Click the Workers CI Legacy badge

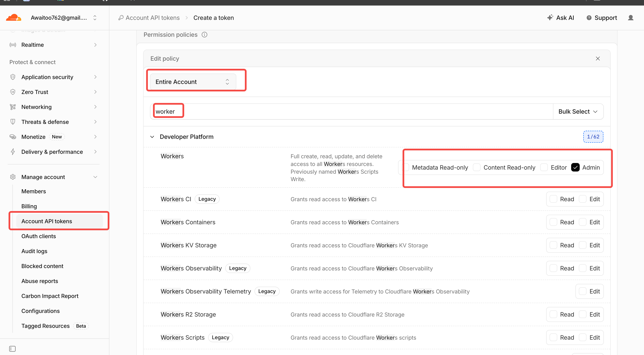click(x=207, y=199)
